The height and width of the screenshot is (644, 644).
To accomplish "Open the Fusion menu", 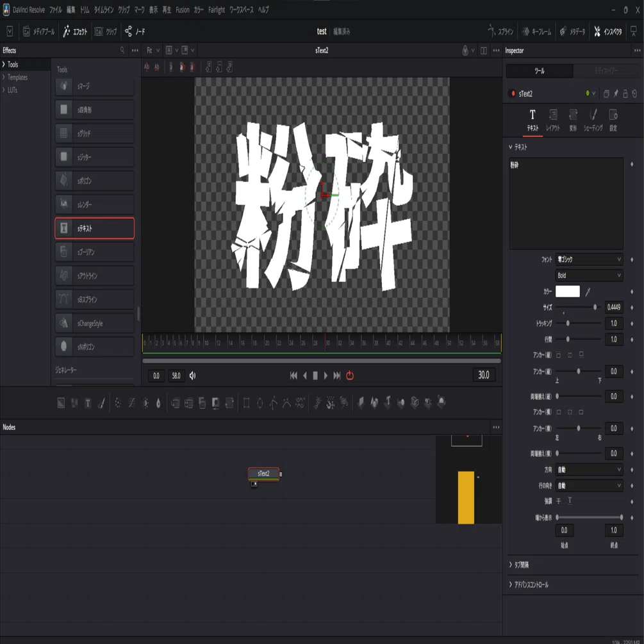I will [x=183, y=10].
